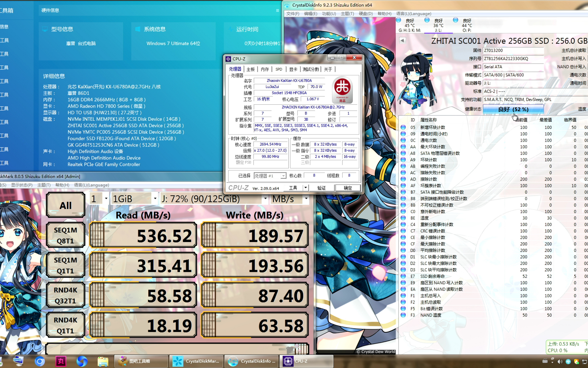Image resolution: width=588 pixels, height=368 pixels.
Task: Switch to the 显卡 tab in CPU-Z
Action: click(293, 69)
